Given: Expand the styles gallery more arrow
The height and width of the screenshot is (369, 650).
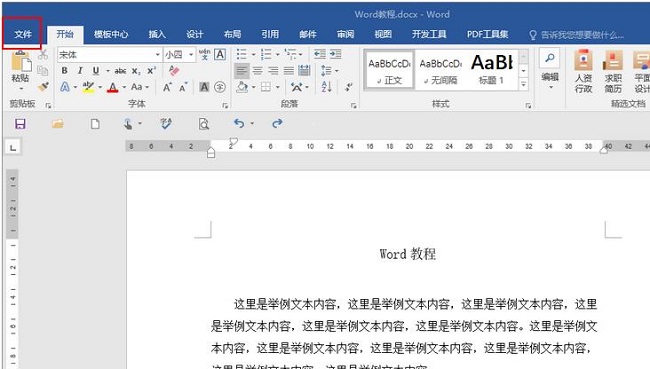Looking at the screenshot, I should [524, 85].
